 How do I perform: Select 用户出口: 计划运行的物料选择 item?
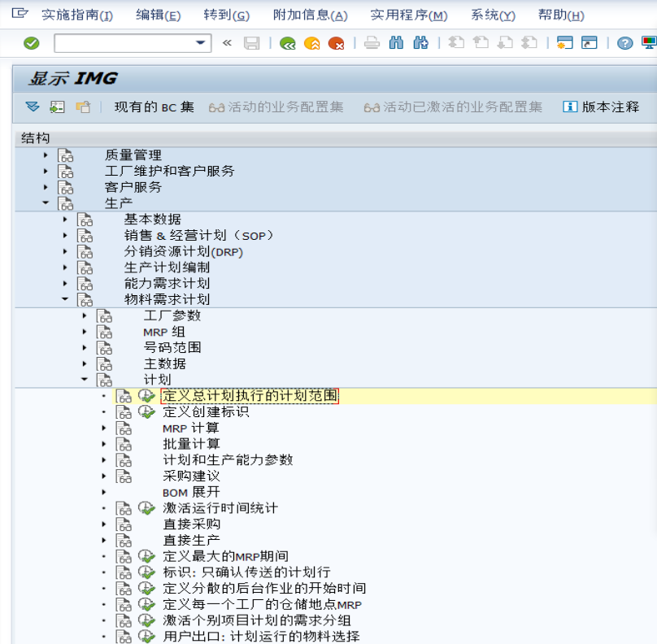[262, 637]
